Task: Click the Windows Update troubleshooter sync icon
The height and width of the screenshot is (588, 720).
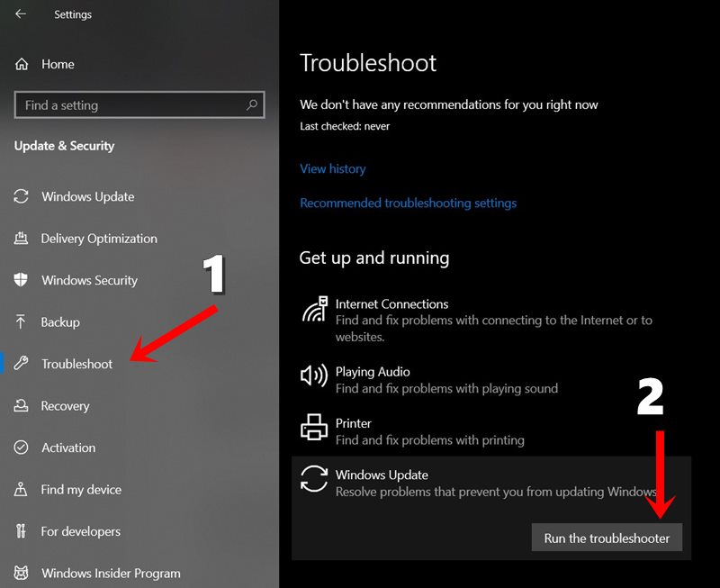Action: click(314, 478)
